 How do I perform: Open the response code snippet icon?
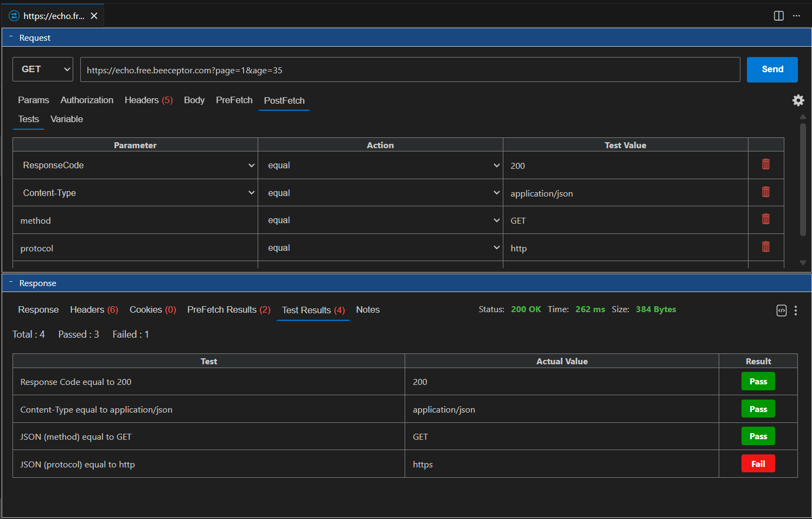pyautogui.click(x=781, y=311)
